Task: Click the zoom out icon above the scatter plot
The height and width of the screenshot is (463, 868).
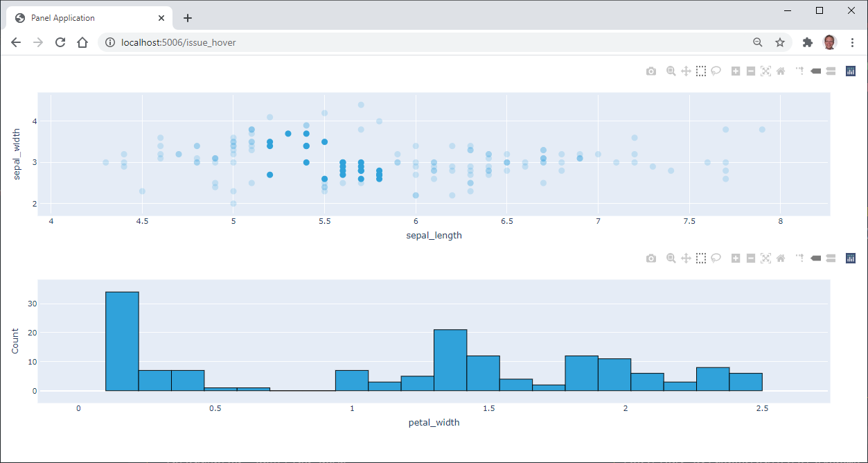Action: point(750,70)
